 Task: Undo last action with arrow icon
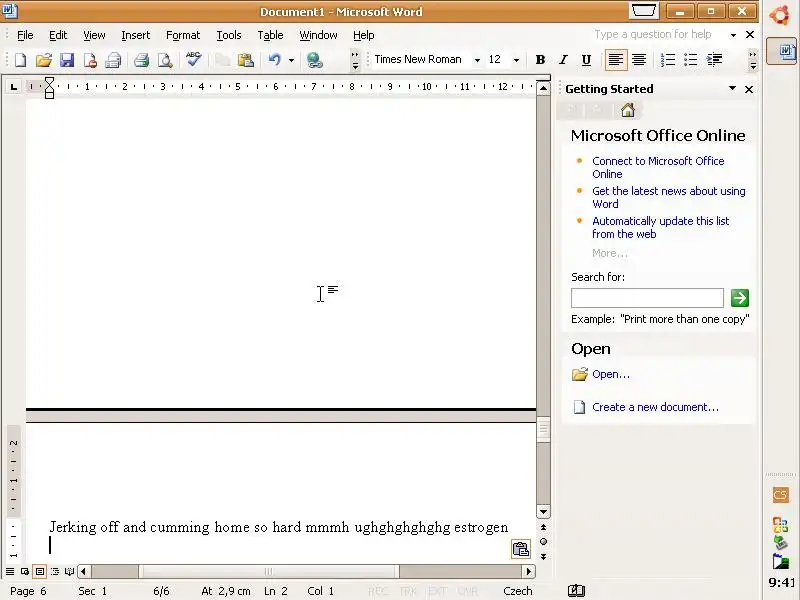[x=275, y=60]
